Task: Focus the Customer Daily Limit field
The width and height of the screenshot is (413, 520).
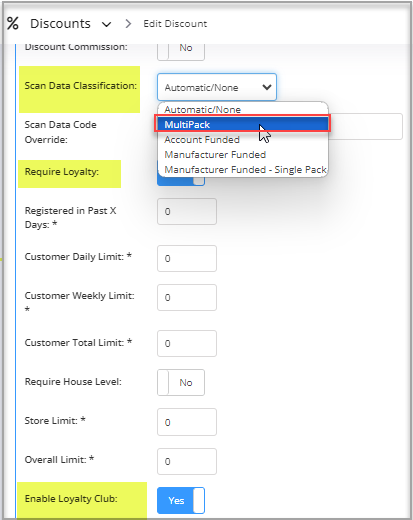Action: pos(187,258)
